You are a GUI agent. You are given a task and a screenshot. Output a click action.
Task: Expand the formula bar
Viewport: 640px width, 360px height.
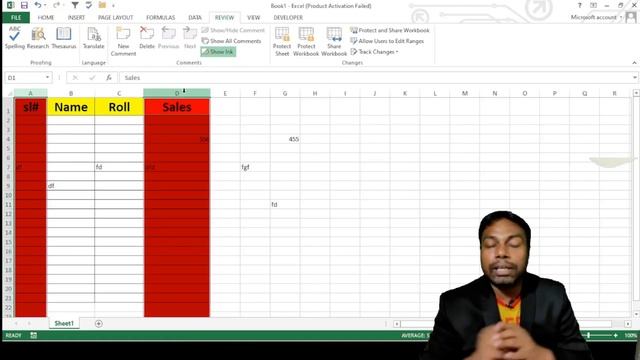coord(635,78)
